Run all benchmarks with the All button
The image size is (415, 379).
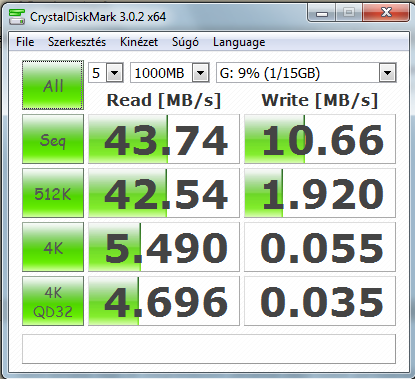click(x=53, y=85)
